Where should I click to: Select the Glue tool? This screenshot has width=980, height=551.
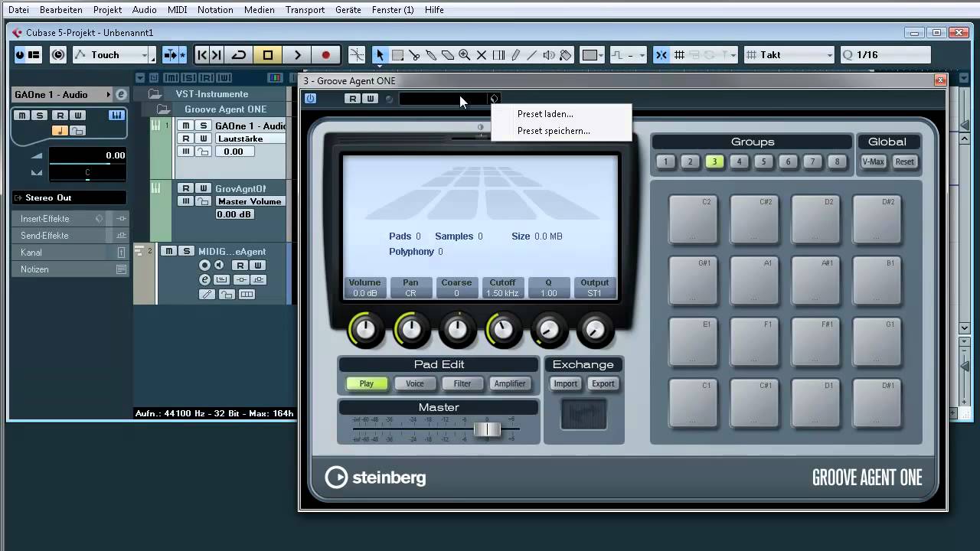click(x=431, y=55)
